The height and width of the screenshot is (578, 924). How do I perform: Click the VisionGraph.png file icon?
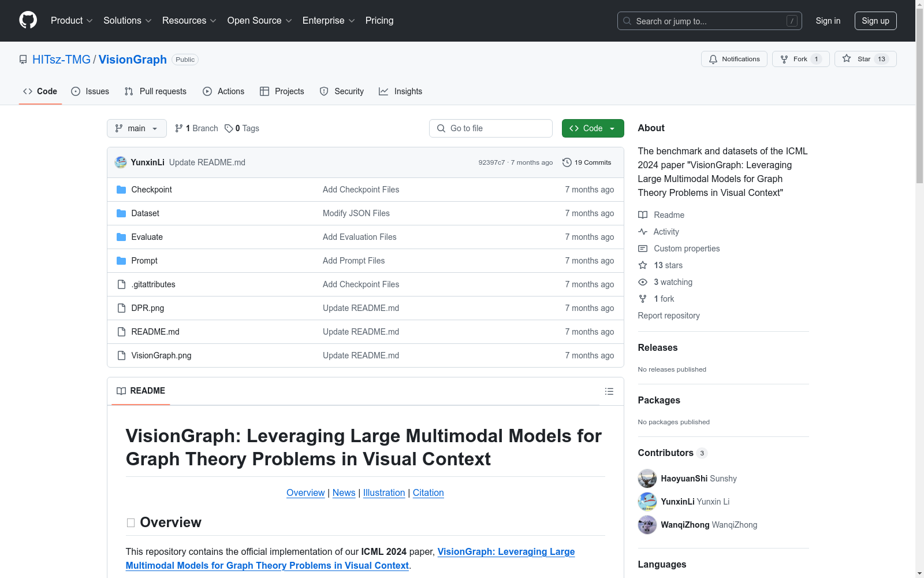tap(121, 355)
